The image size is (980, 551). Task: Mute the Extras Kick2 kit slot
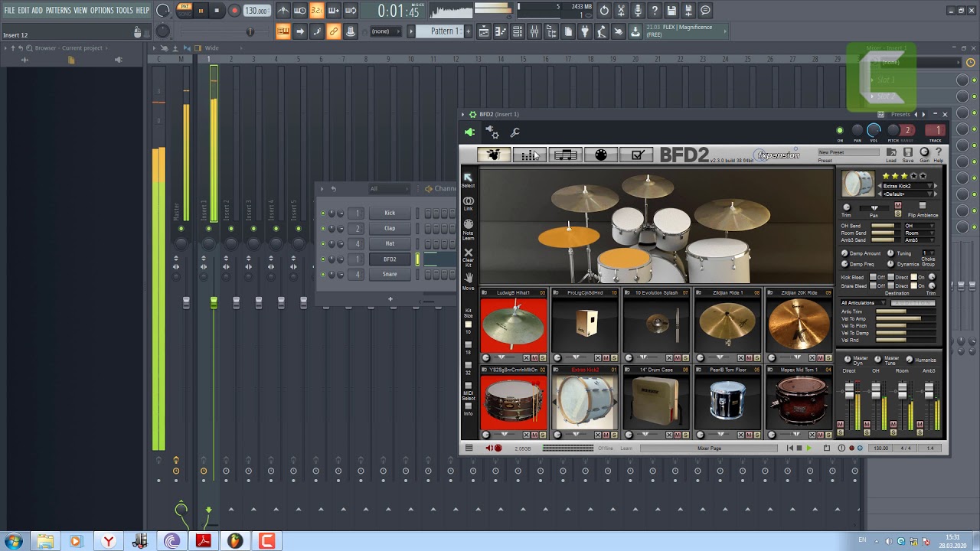[x=606, y=435]
